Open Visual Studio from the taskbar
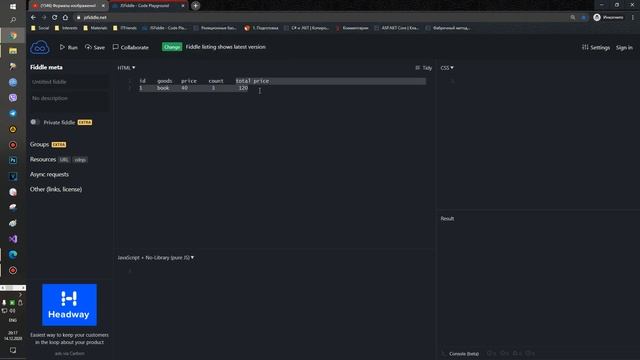 pyautogui.click(x=13, y=239)
